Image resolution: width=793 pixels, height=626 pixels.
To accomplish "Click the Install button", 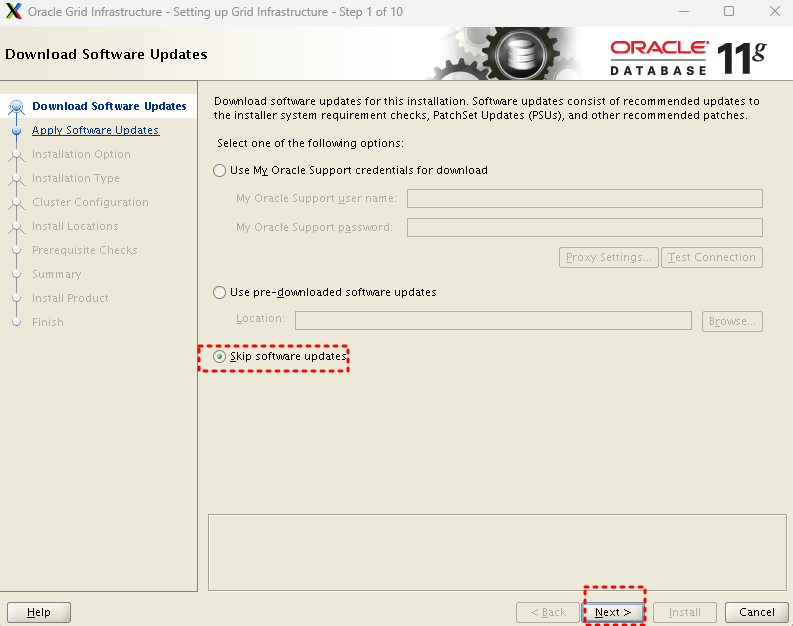I will coord(685,612).
